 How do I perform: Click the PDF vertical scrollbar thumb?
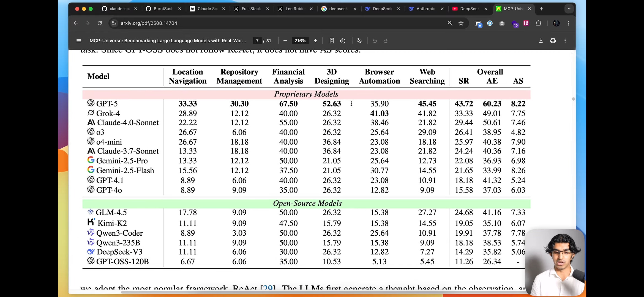[573, 99]
